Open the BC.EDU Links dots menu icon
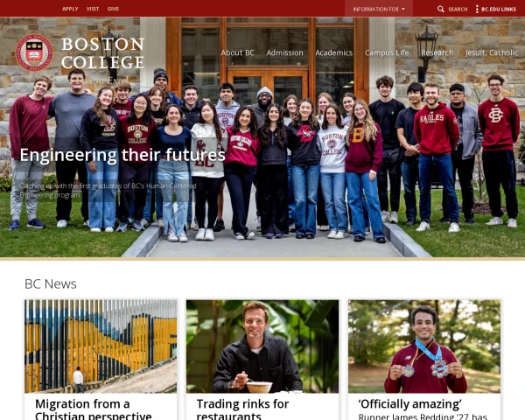The image size is (525, 420). pos(477,9)
